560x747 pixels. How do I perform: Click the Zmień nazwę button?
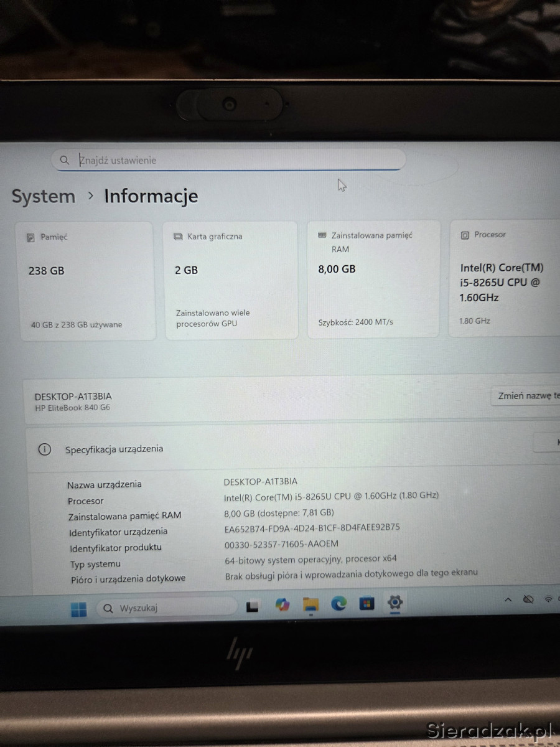point(527,396)
